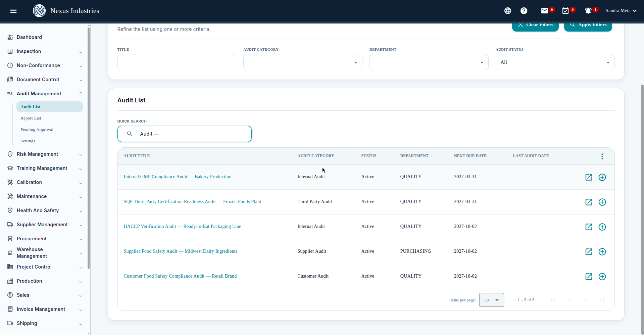Click the plus icon for Supplier Food Safety Audit
Viewport: 644px width, 335px height.
tap(602, 252)
